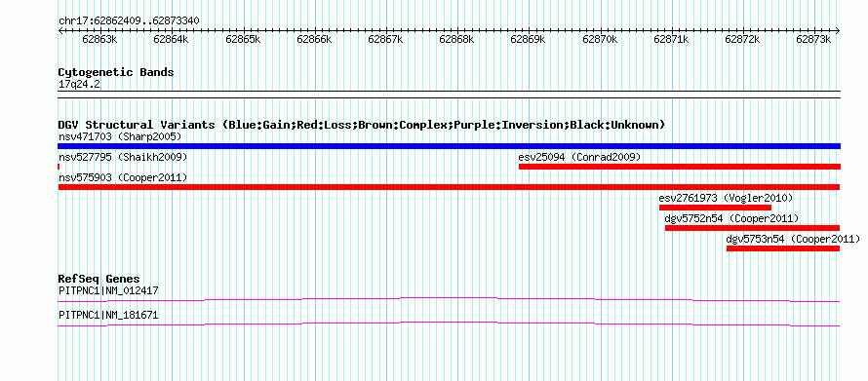Screen dimensions: 868x381
Task: Select the 17q24.2 band label
Action: coord(80,85)
